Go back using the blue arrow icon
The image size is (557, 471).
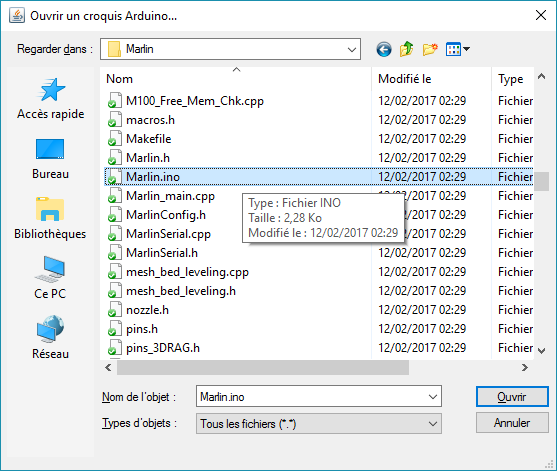point(384,49)
